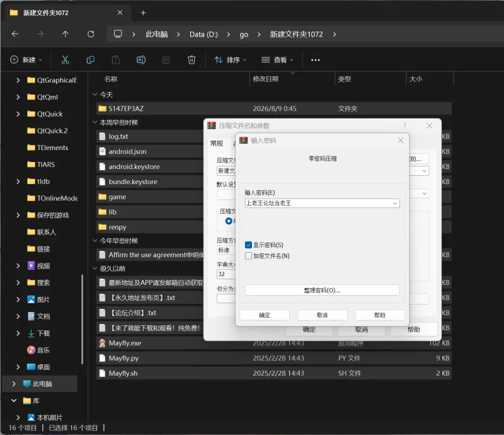Open the 新建 dropdown menu
The image size is (504, 435).
26,60
